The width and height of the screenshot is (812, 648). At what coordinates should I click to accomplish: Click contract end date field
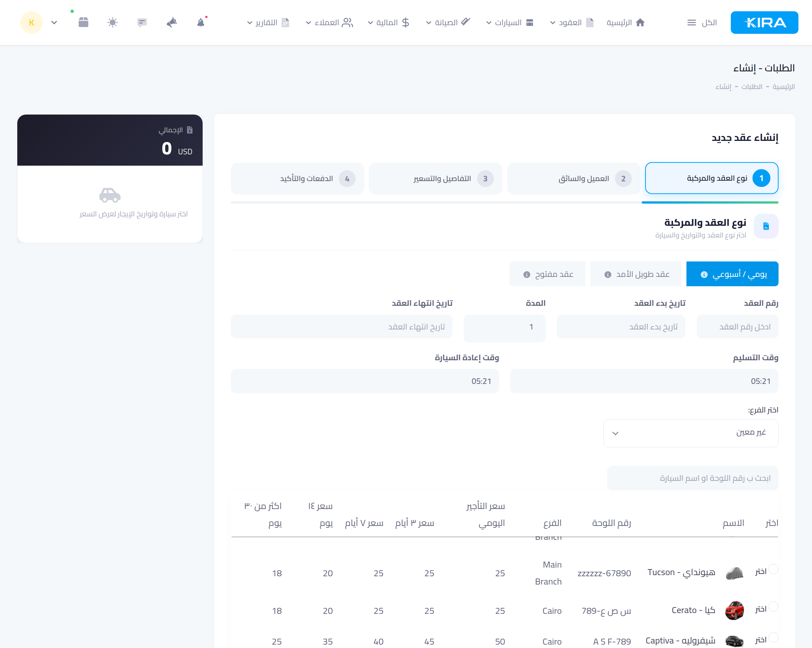[x=341, y=326]
